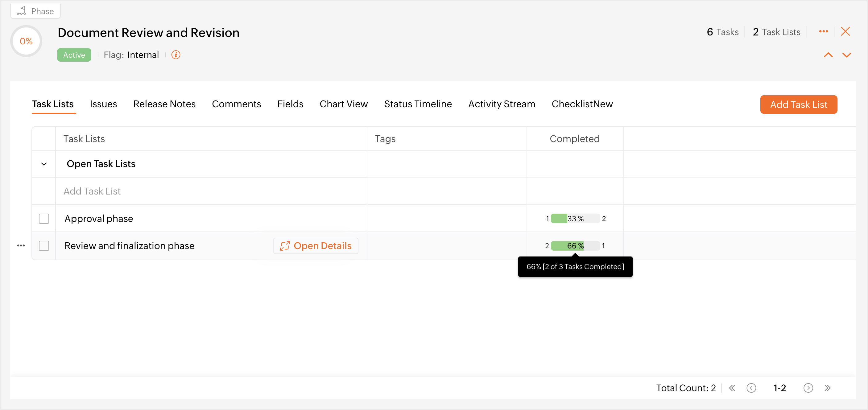Close the phase detail panel
Image resolution: width=868 pixels, height=410 pixels.
pos(845,32)
